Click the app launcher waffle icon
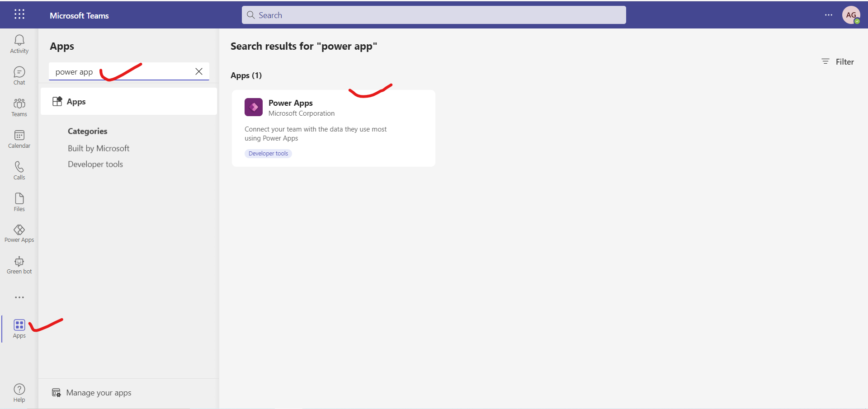 (x=19, y=14)
